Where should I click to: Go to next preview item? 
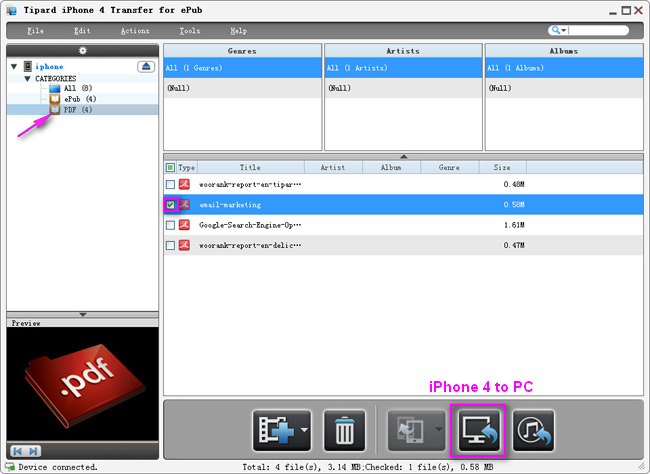click(34, 451)
